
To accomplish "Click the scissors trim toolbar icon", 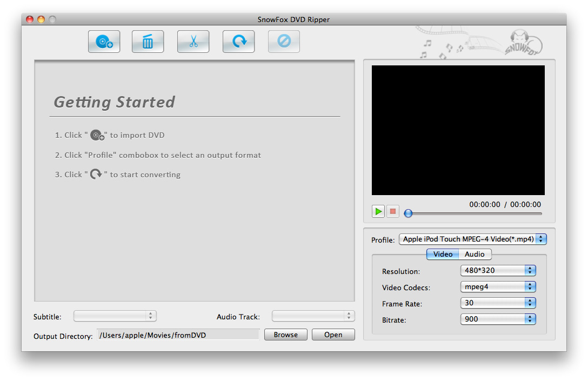I will click(193, 42).
